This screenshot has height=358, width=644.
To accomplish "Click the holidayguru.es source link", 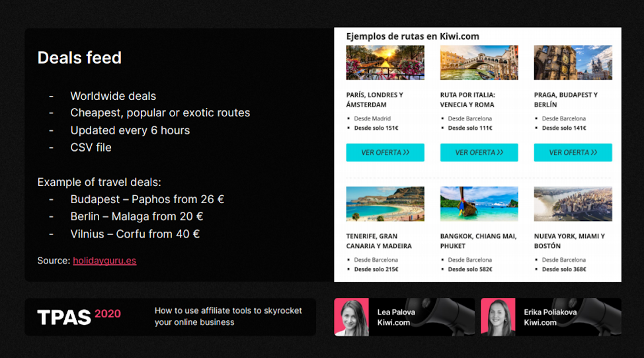I will [x=104, y=261].
